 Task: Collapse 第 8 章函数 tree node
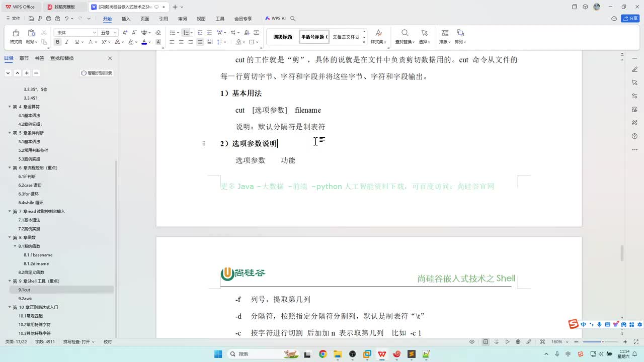click(10, 237)
